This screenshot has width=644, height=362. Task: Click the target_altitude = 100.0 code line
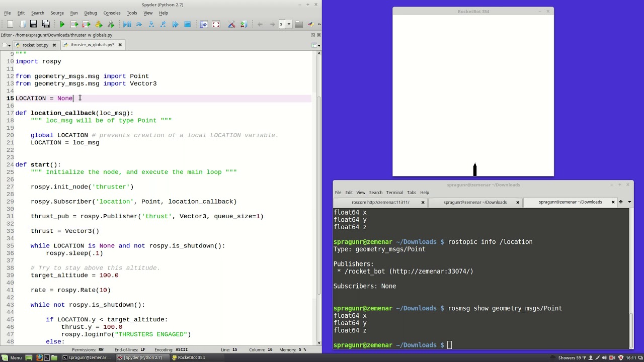[x=74, y=275]
